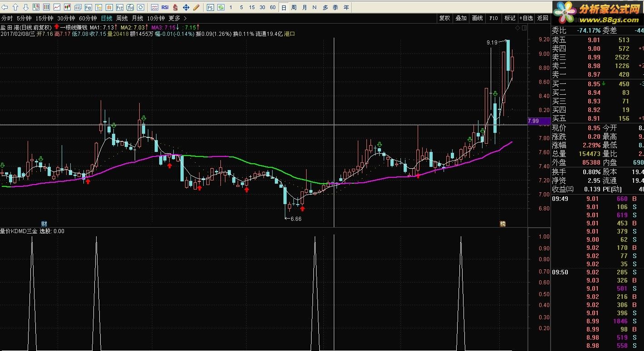Open the sector tree icon

pos(98,7)
